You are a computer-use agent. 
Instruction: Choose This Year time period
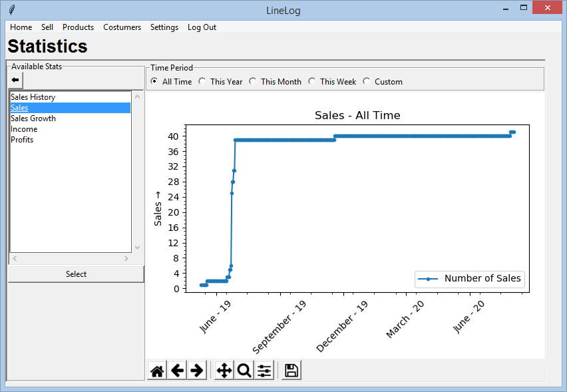click(202, 82)
